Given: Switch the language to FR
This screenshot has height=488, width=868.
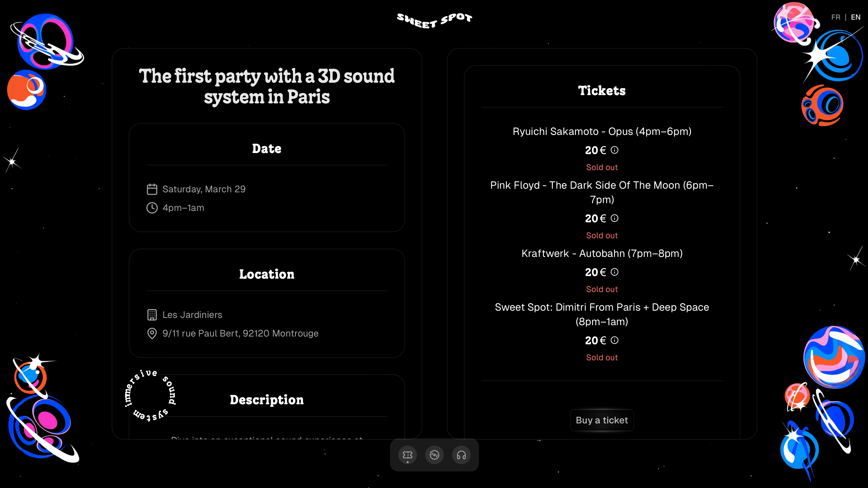Looking at the screenshot, I should pyautogui.click(x=836, y=17).
